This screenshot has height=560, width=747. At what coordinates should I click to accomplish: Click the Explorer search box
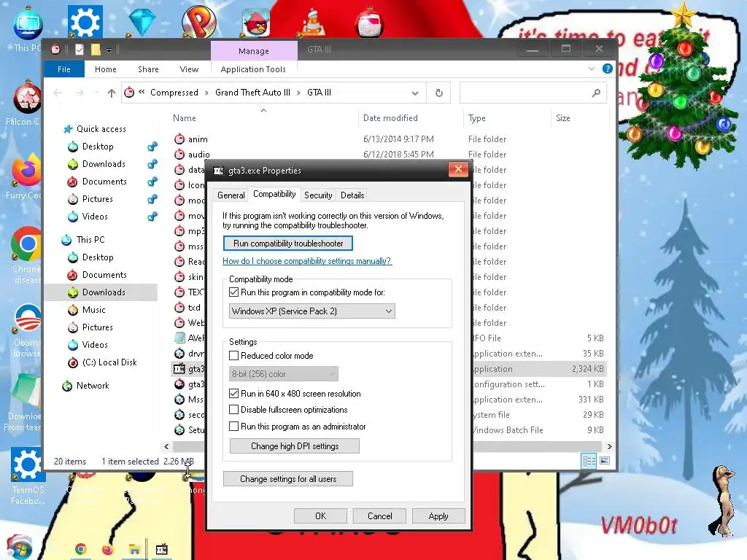[533, 93]
